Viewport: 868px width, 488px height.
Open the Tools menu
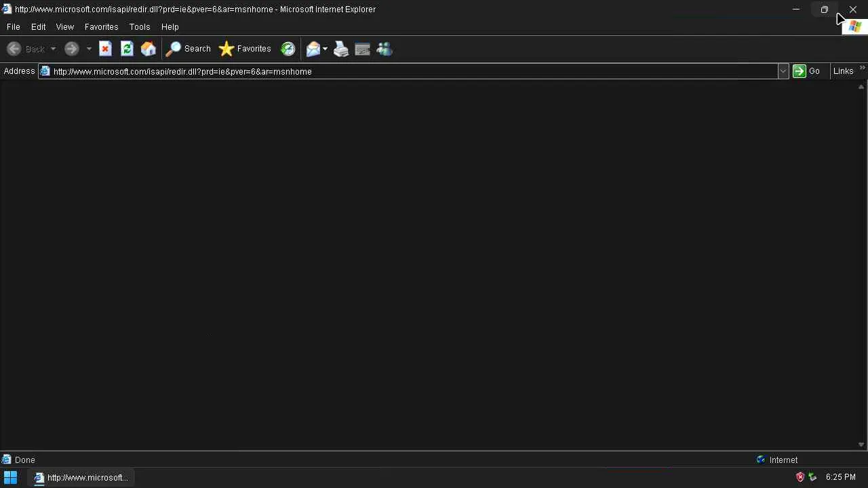click(140, 27)
